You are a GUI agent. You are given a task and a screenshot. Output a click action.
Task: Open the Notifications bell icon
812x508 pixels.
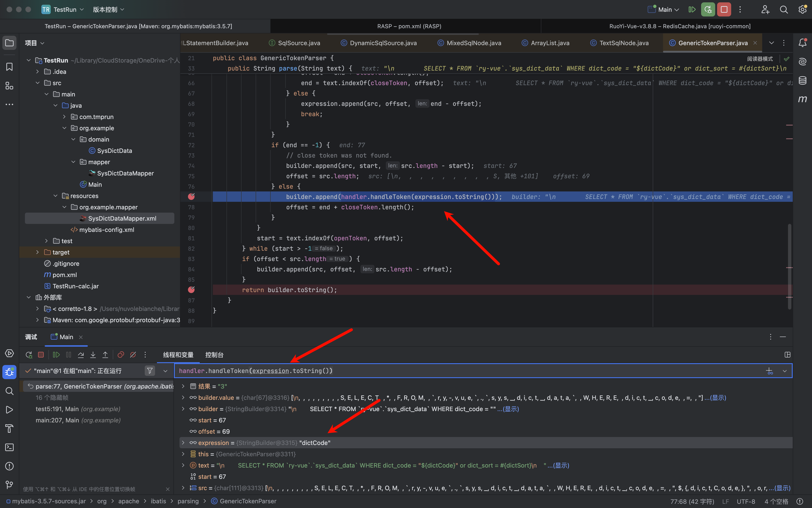point(802,43)
